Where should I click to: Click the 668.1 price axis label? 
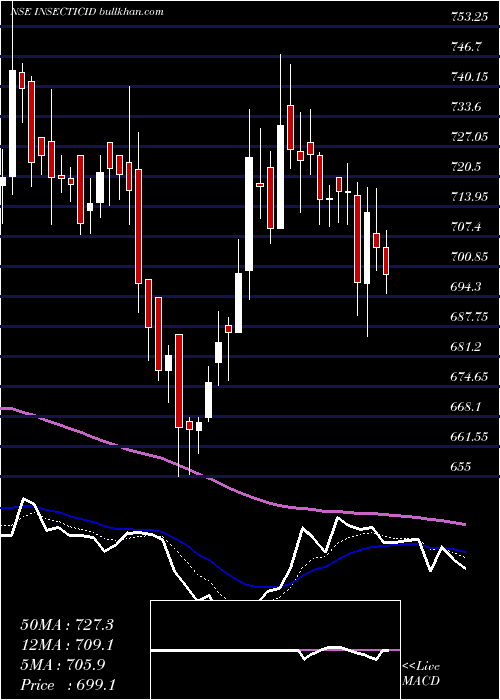pyautogui.click(x=466, y=407)
